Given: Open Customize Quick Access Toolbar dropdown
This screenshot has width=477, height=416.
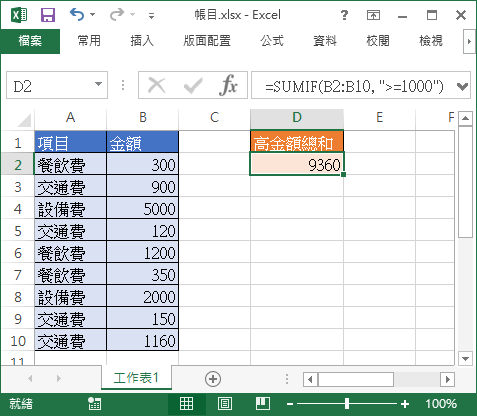Looking at the screenshot, I should tap(151, 15).
